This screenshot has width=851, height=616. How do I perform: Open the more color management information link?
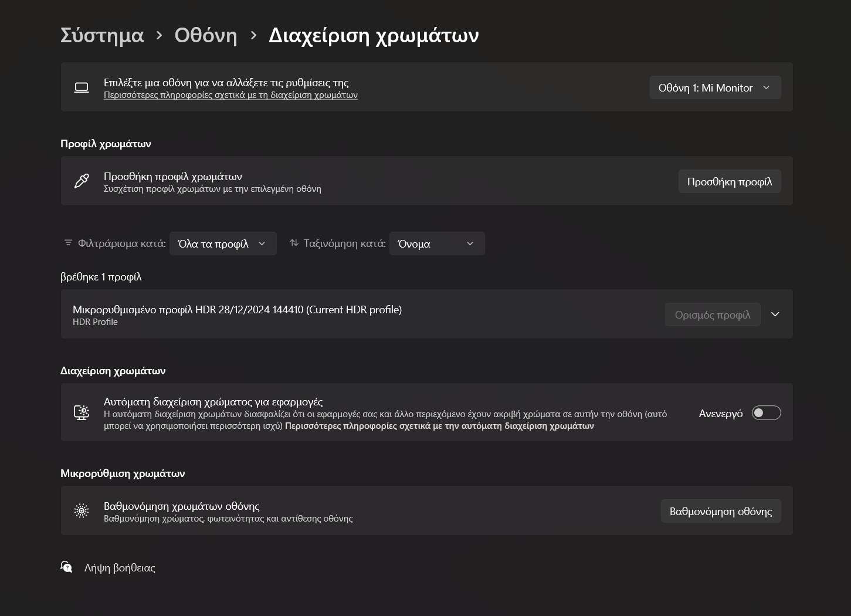tap(230, 95)
